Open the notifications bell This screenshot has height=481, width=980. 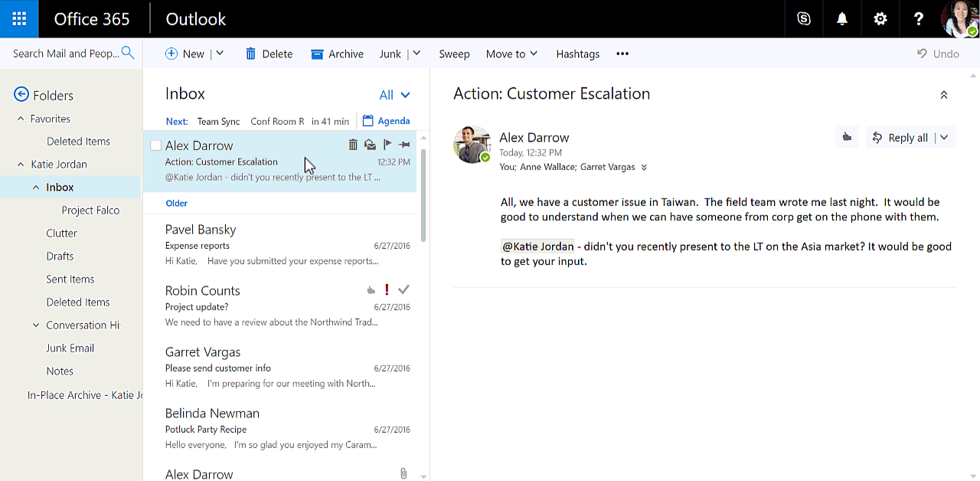(x=842, y=19)
